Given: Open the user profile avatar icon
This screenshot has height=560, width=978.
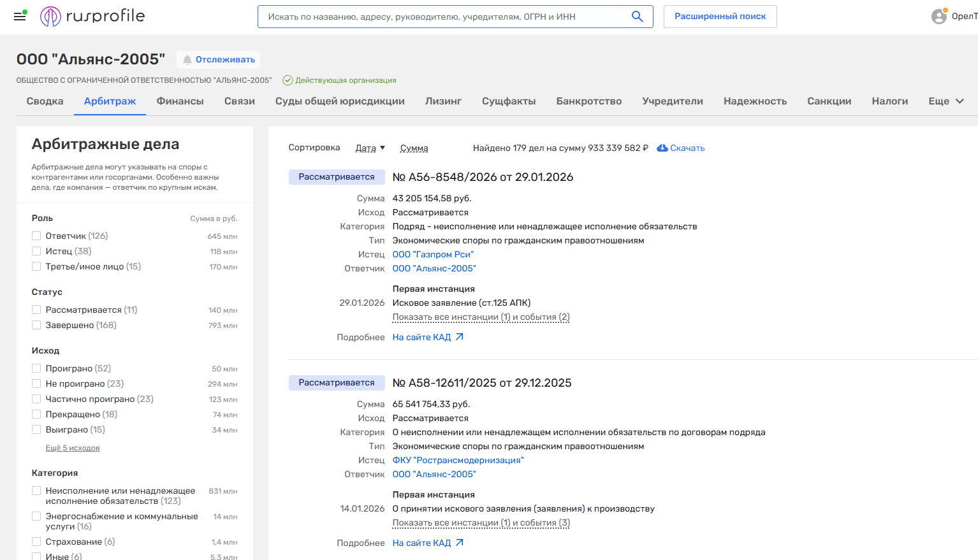Looking at the screenshot, I should (x=938, y=17).
